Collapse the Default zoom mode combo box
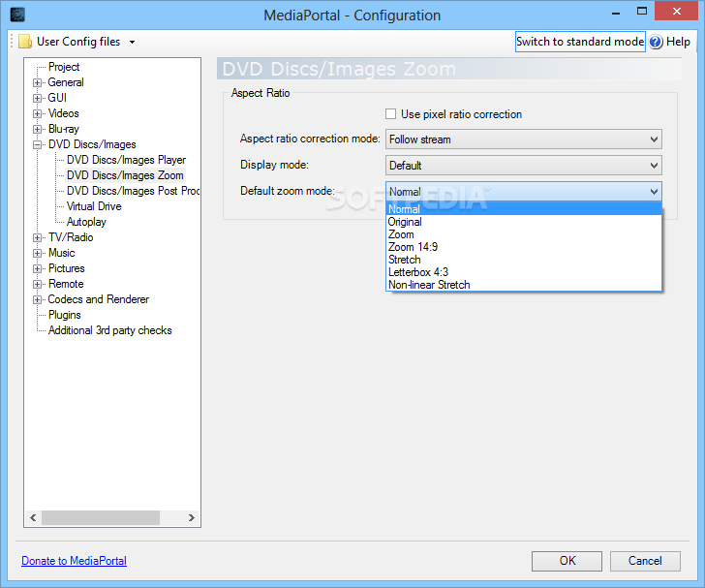 523,192
